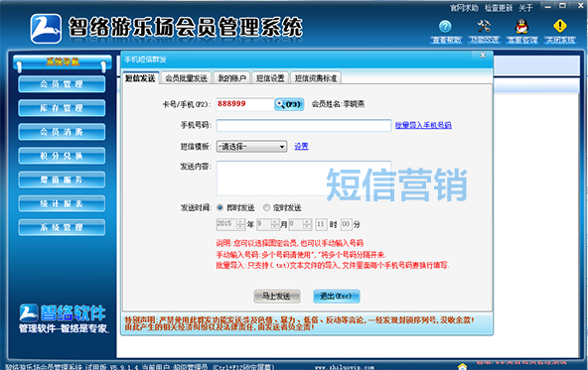Click the hour field showing 11
Image resolution: width=588 pixels, height=370 pixels.
pyautogui.click(x=321, y=224)
